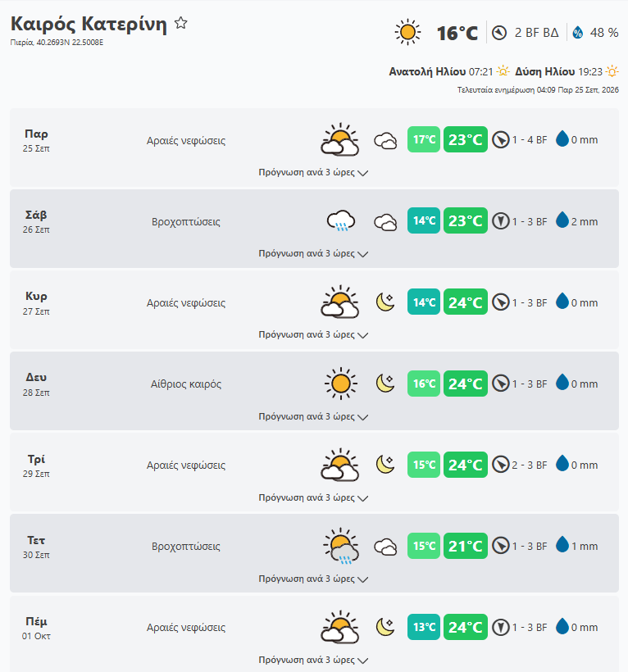Image resolution: width=628 pixels, height=672 pixels.
Task: Click the clear sun icon for Δευ 28 Σεπ
Action: pos(341,384)
